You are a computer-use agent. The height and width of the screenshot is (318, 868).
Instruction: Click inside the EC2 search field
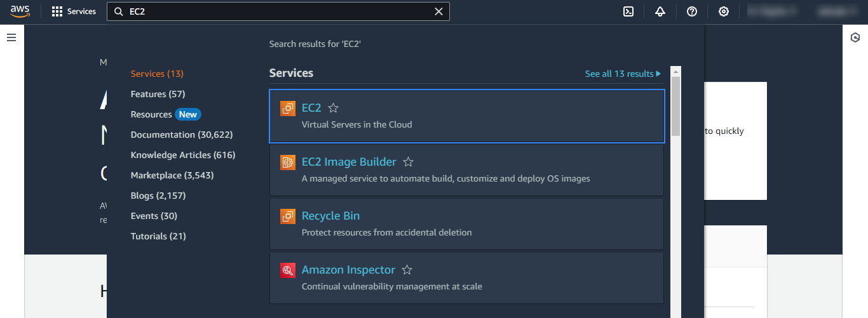pos(273,11)
